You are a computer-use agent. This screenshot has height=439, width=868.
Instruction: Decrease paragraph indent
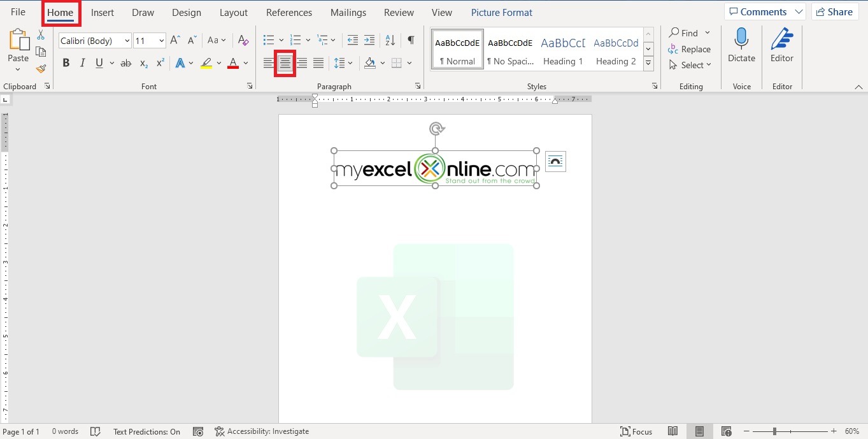click(352, 40)
